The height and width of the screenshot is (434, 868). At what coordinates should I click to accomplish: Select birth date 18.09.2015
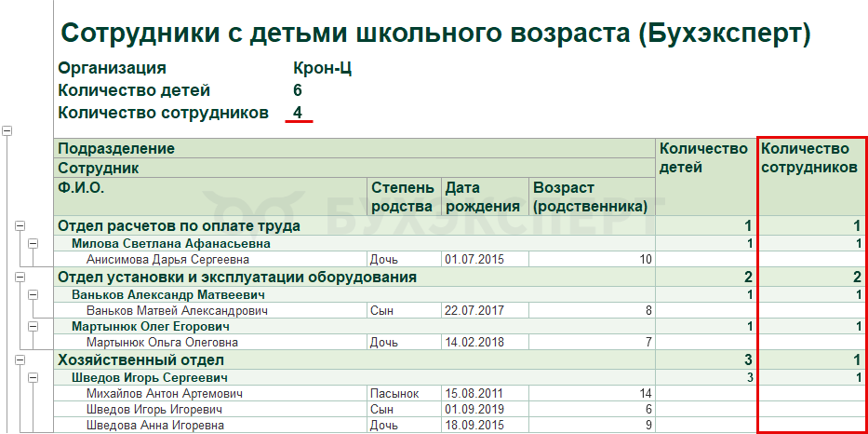pyautogui.click(x=485, y=425)
